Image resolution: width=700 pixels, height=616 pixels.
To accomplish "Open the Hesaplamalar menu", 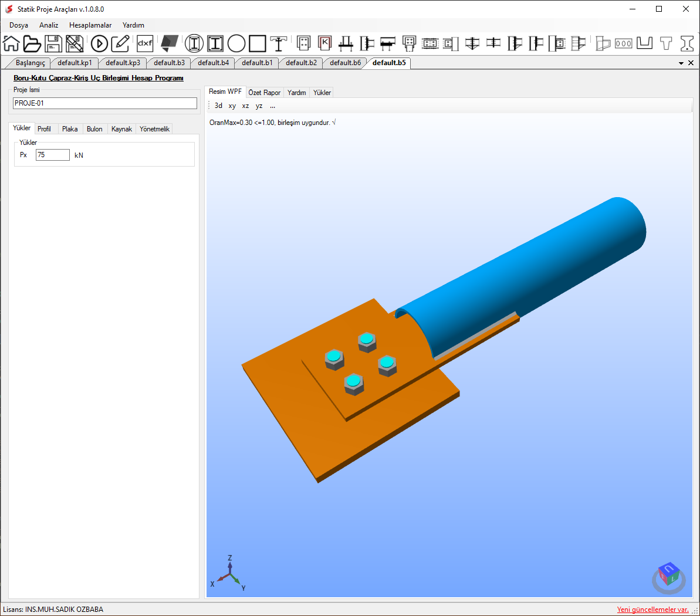I will [x=90, y=25].
